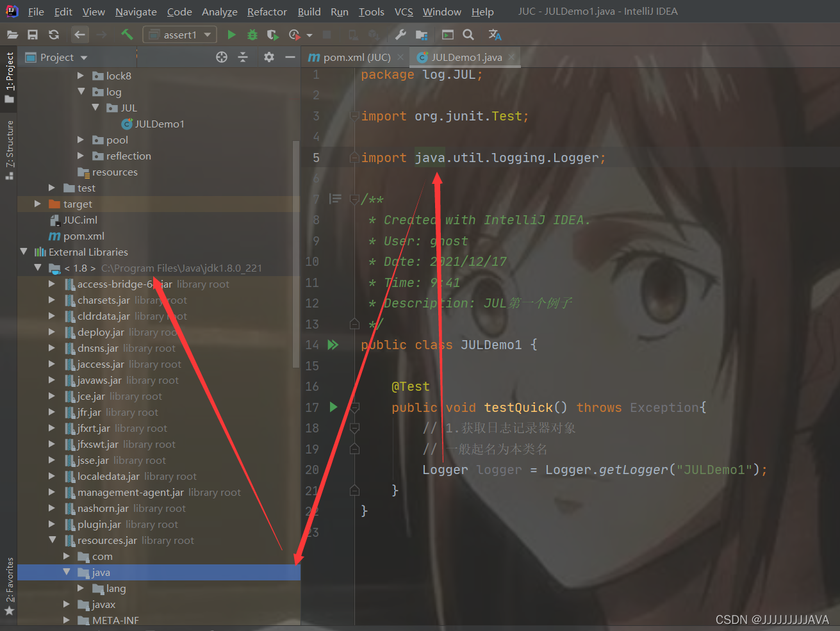The image size is (840, 631).
Task: Click run gutter icon for class JULDemo1
Action: [x=333, y=345]
